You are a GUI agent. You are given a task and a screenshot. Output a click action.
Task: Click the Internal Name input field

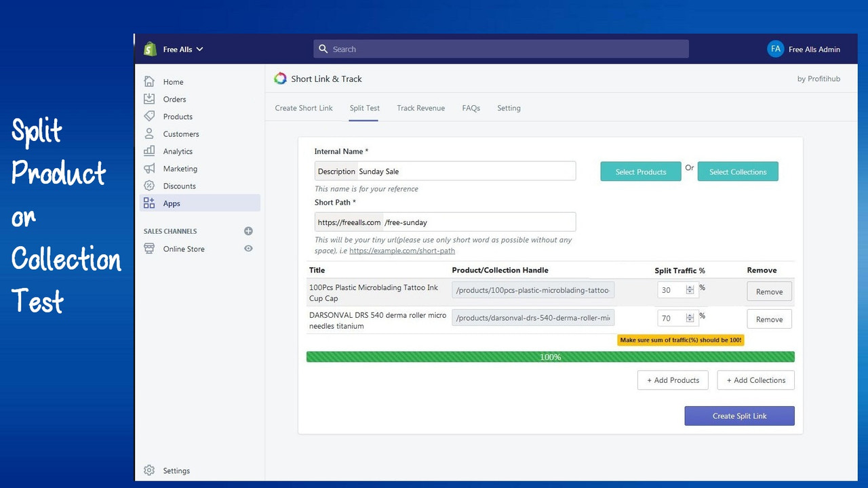coord(445,171)
